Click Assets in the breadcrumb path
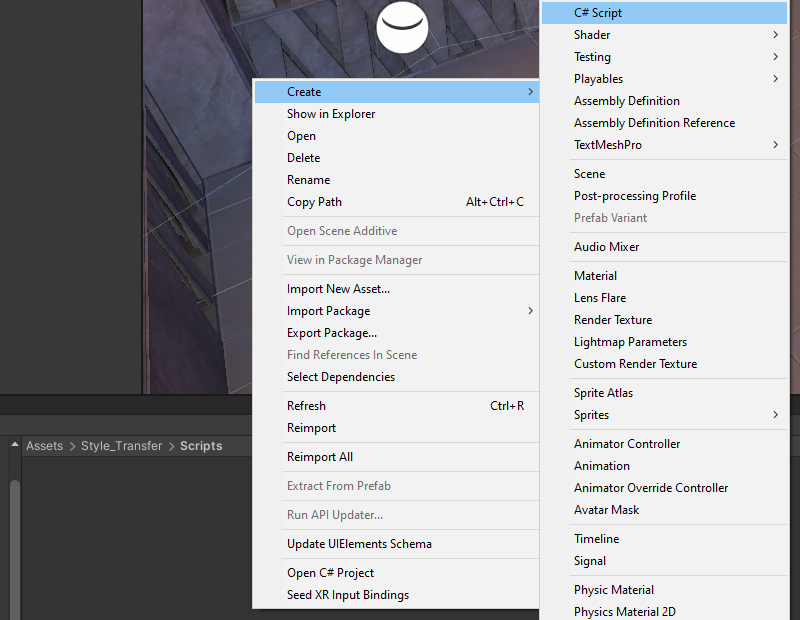Screen dimensions: 800x620 click(x=44, y=446)
